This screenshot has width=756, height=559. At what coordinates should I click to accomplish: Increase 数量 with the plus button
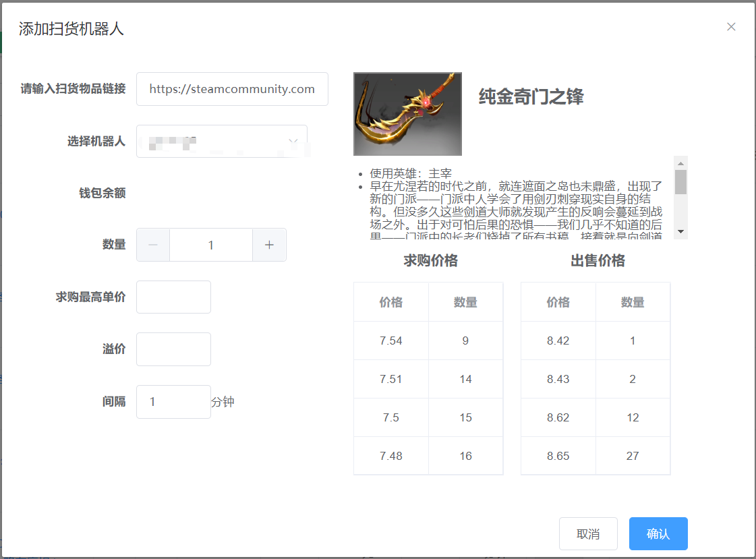coord(269,245)
